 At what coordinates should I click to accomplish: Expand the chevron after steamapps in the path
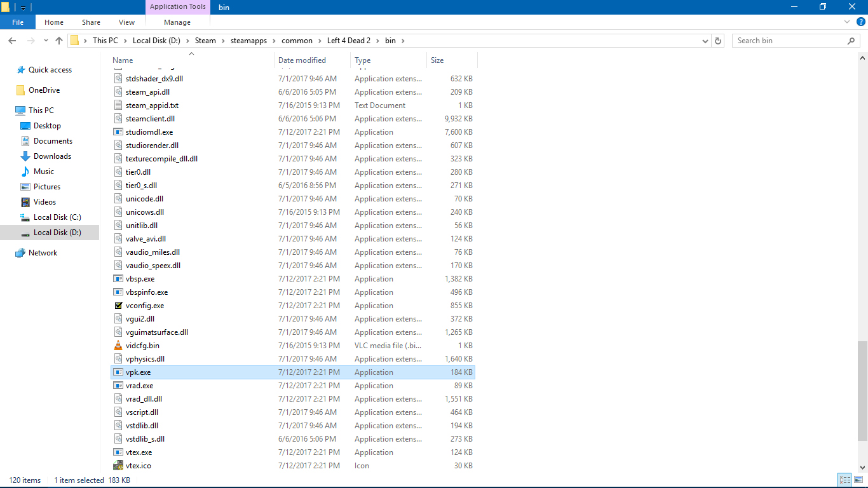274,41
